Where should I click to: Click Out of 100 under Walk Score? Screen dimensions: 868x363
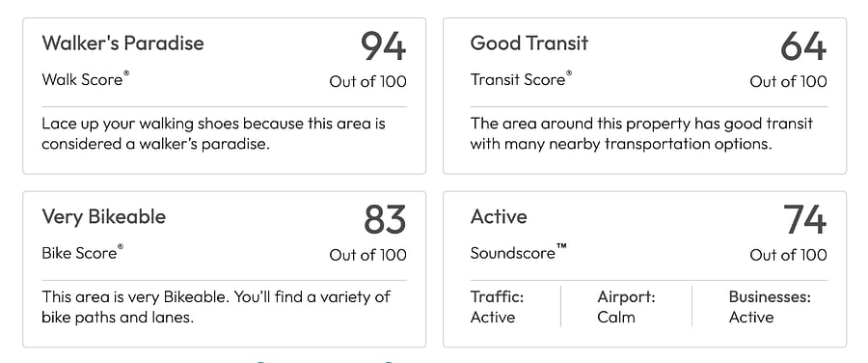[367, 81]
